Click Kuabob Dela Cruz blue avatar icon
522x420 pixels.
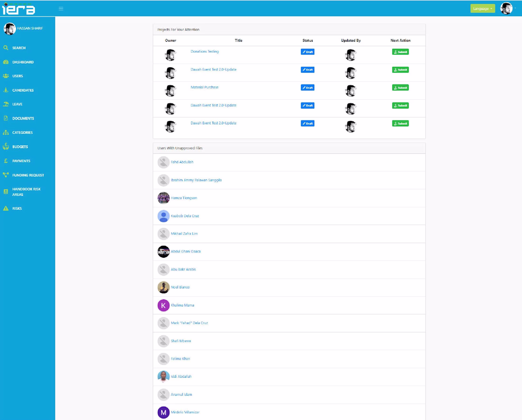163,216
